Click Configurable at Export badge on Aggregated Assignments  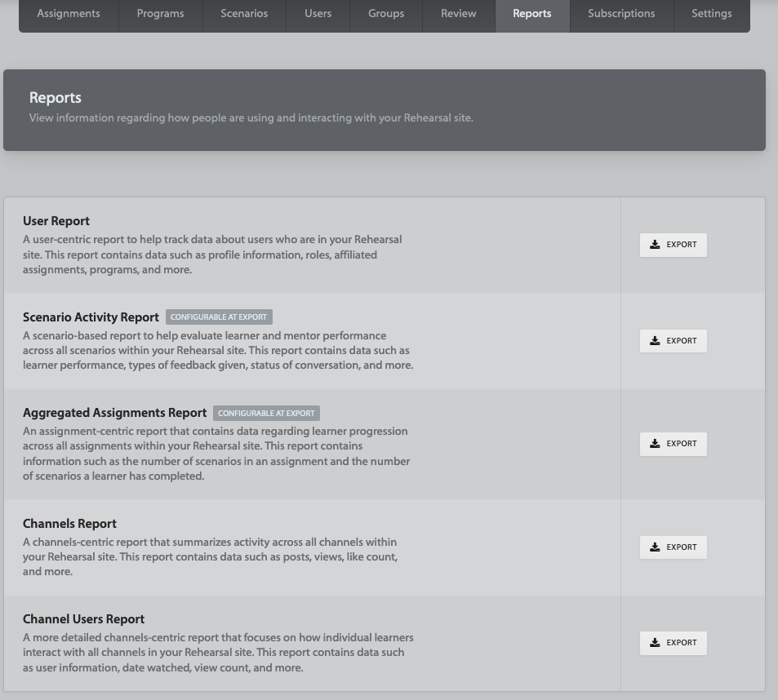(266, 414)
